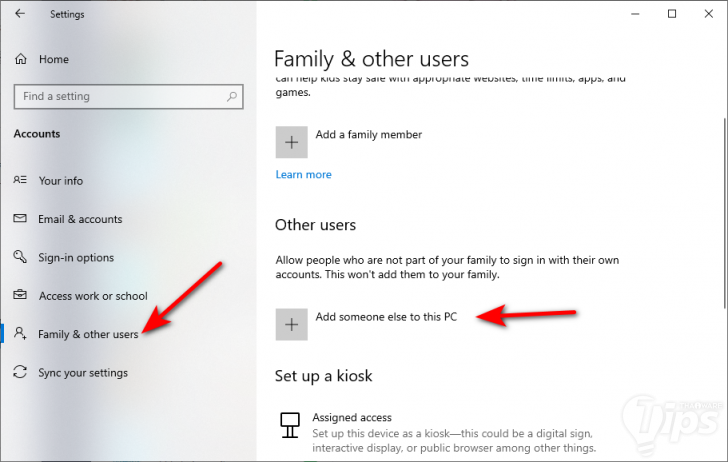Click the plus icon for Add someone else
The image size is (728, 462).
(291, 324)
